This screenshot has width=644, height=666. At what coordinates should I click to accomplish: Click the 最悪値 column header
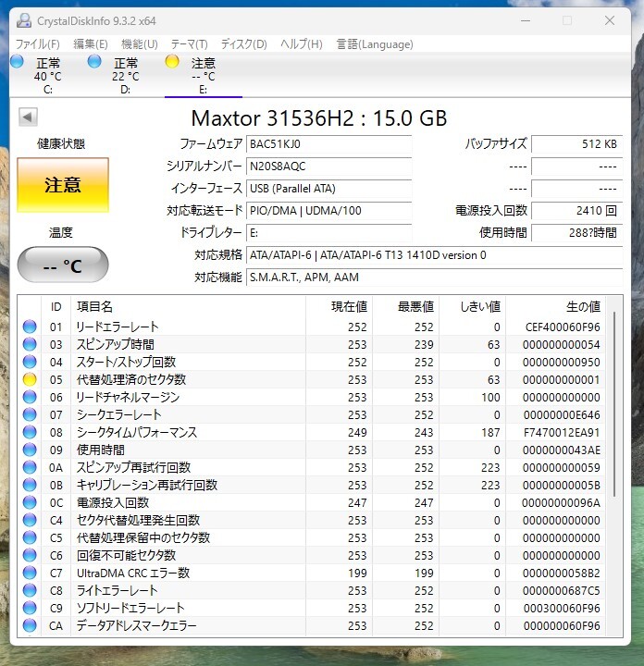coord(405,306)
